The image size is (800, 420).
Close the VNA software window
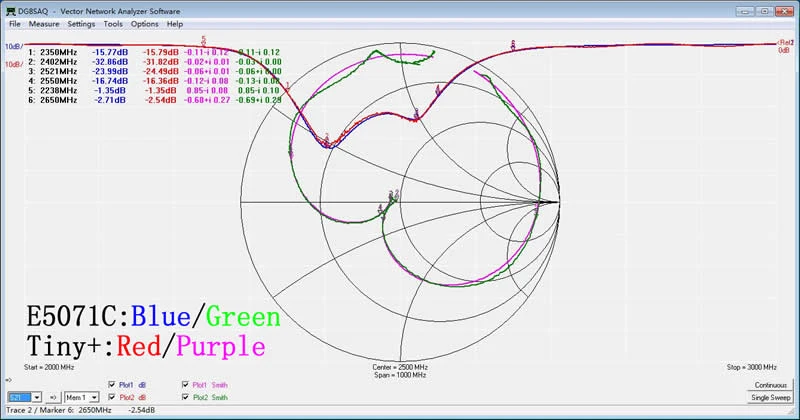[784, 11]
